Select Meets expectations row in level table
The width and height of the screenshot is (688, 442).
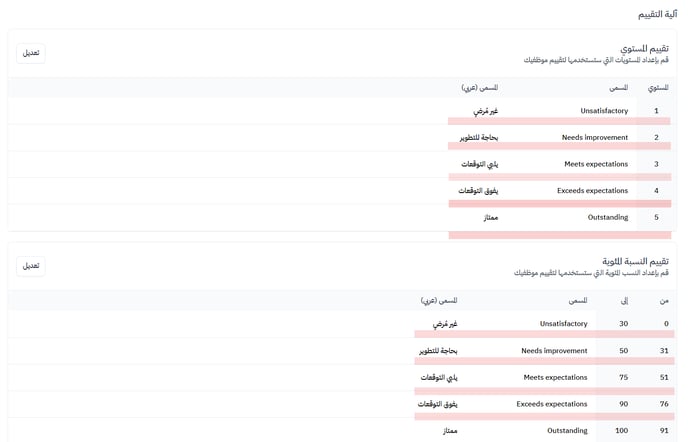(x=596, y=164)
